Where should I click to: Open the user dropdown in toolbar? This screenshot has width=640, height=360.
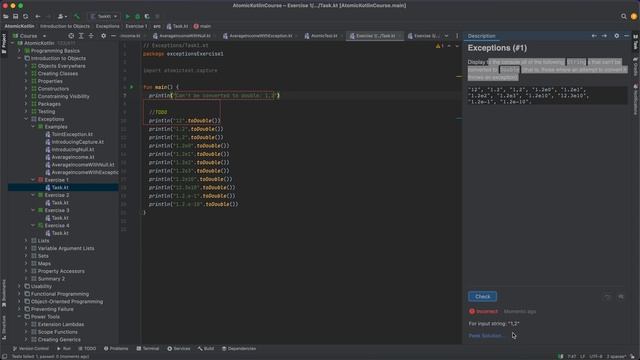pos(62,16)
